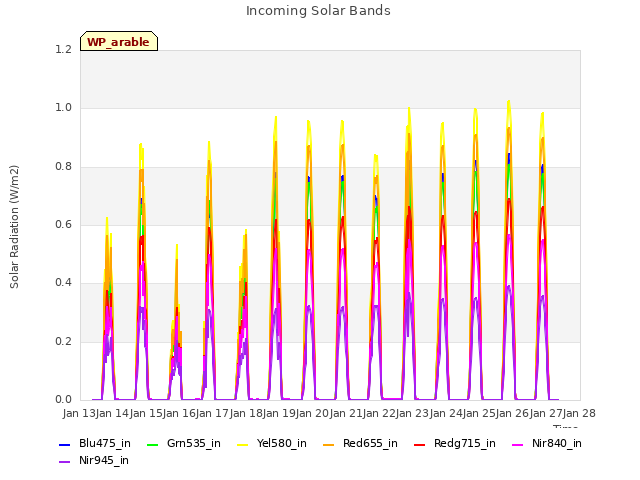Click the Redg715_in legend label
640x480 pixels.
tap(465, 443)
